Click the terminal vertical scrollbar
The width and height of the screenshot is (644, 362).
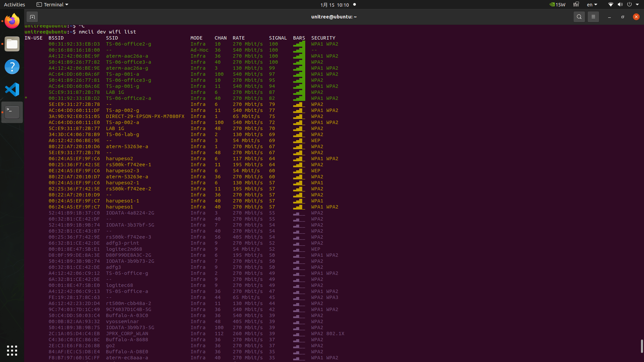click(642, 346)
